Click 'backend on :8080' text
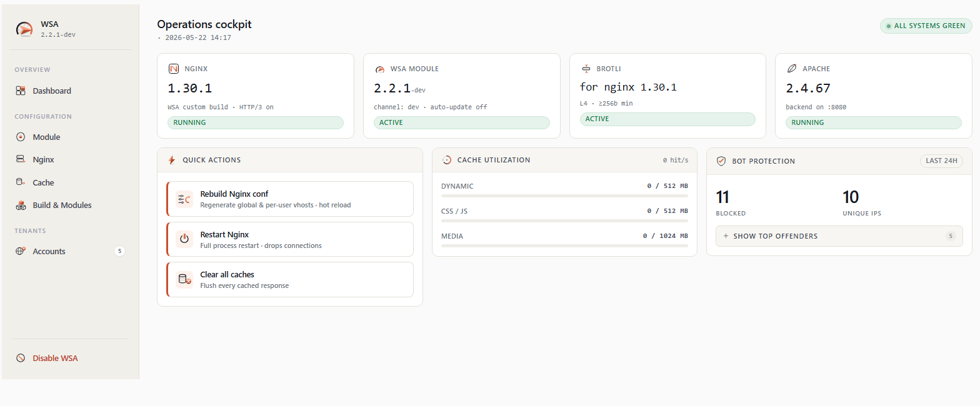980x406 pixels. coord(816,107)
